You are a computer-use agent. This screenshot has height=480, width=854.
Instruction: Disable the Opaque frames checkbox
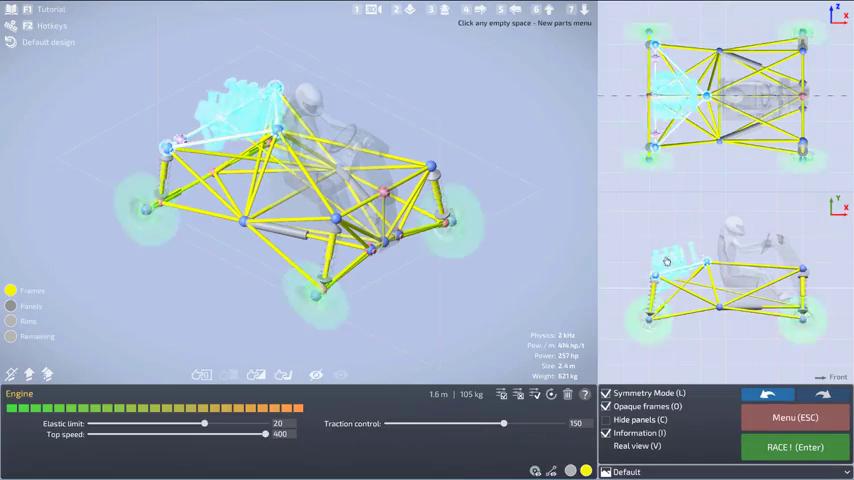point(606,407)
